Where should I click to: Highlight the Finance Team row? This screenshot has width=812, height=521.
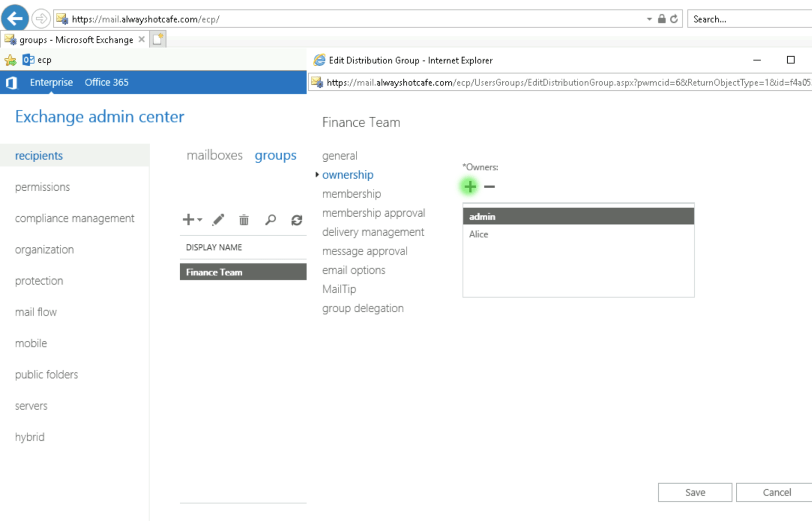pyautogui.click(x=243, y=272)
